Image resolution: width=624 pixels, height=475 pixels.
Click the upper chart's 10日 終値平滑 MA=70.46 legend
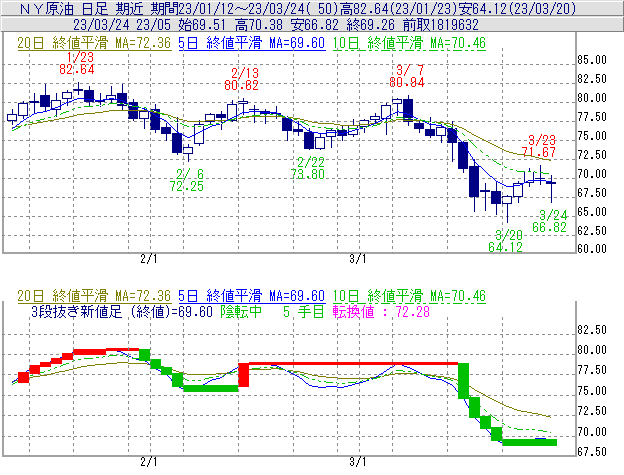(409, 43)
